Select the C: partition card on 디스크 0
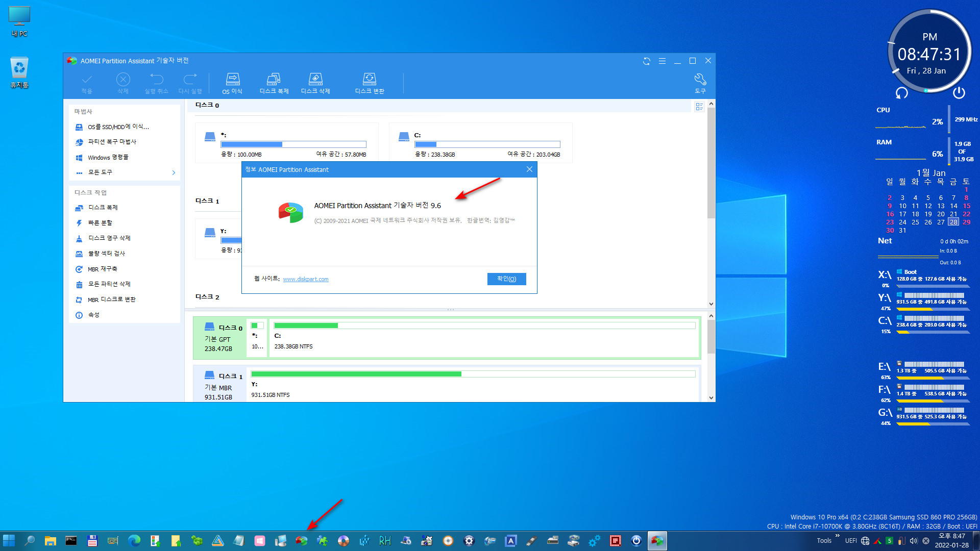The width and height of the screenshot is (980, 551). pyautogui.click(x=480, y=143)
